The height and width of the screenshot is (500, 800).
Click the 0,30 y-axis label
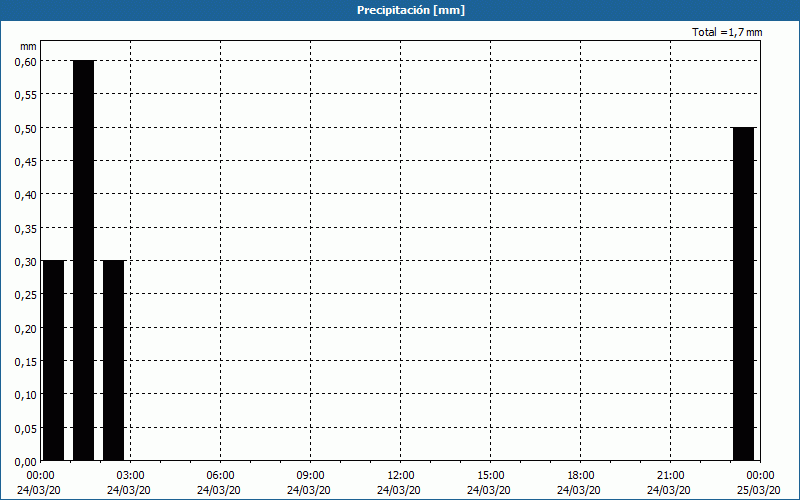coord(26,262)
